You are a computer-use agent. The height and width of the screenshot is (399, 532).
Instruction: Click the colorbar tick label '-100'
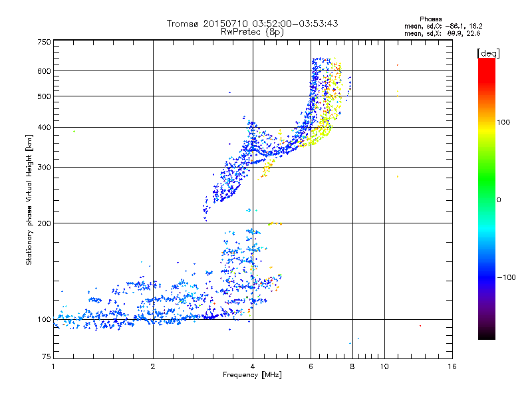pos(506,277)
